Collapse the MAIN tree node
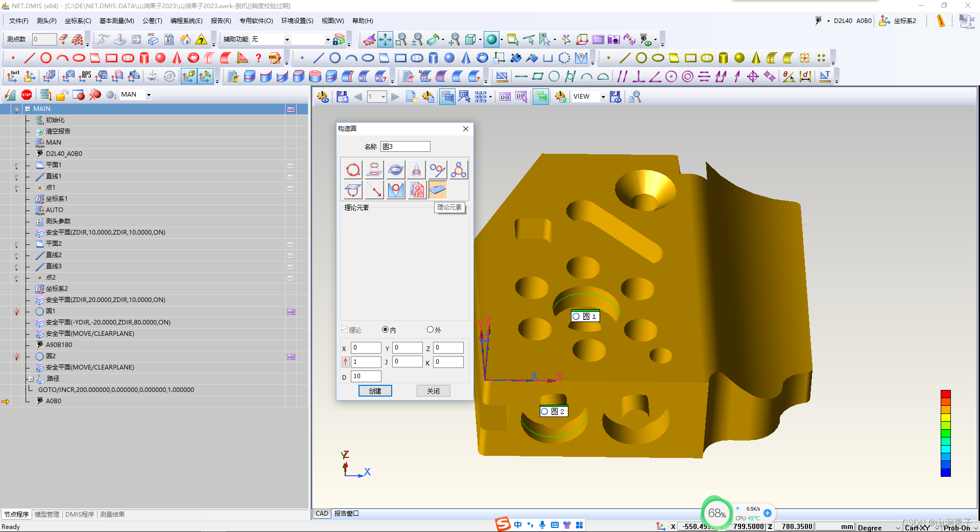Viewport: 980px width, 532px height. (28, 109)
